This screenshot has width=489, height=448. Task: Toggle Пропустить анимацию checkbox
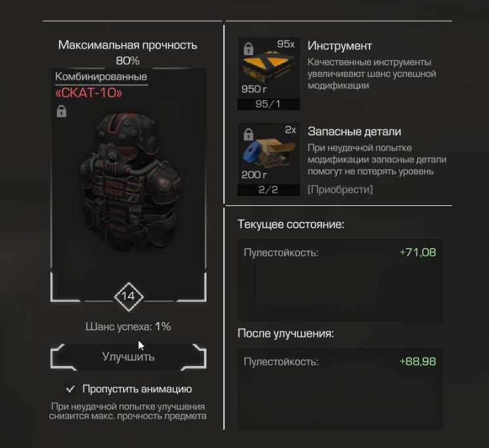(70, 389)
